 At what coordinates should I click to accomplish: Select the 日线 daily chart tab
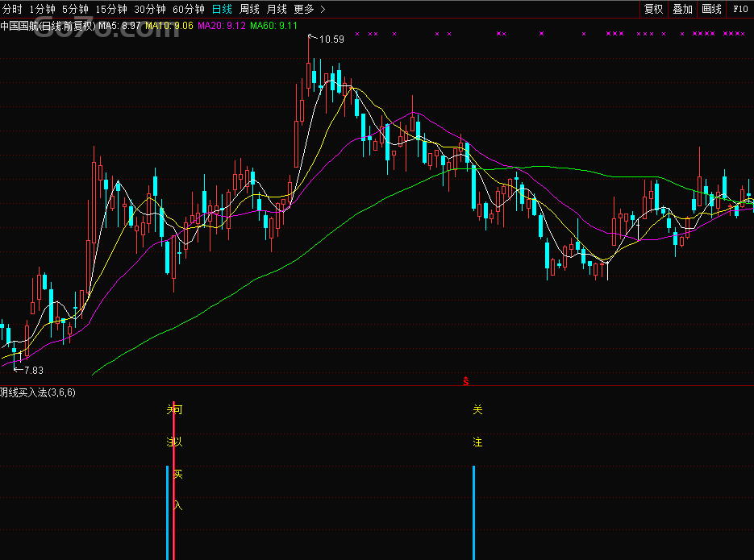click(x=222, y=10)
